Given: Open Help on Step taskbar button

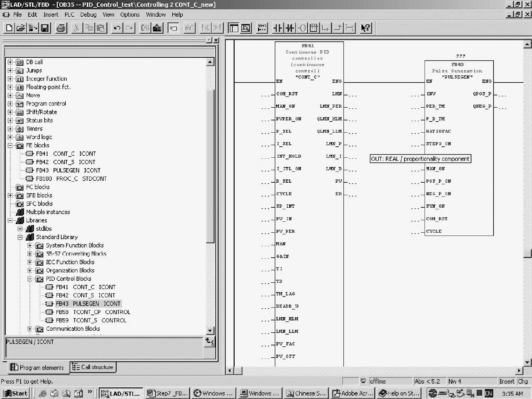Looking at the screenshot, I should point(399,393).
